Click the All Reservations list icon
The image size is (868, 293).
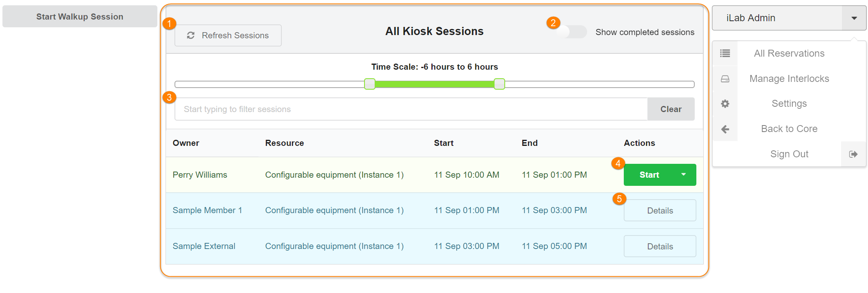click(x=725, y=53)
